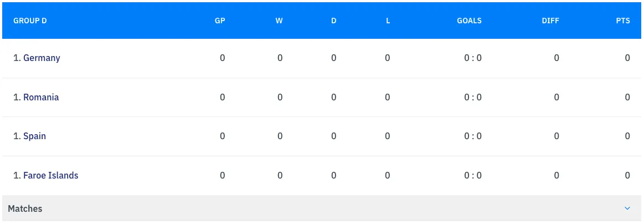Open the Romania team link
The width and height of the screenshot is (644, 224).
click(x=41, y=97)
